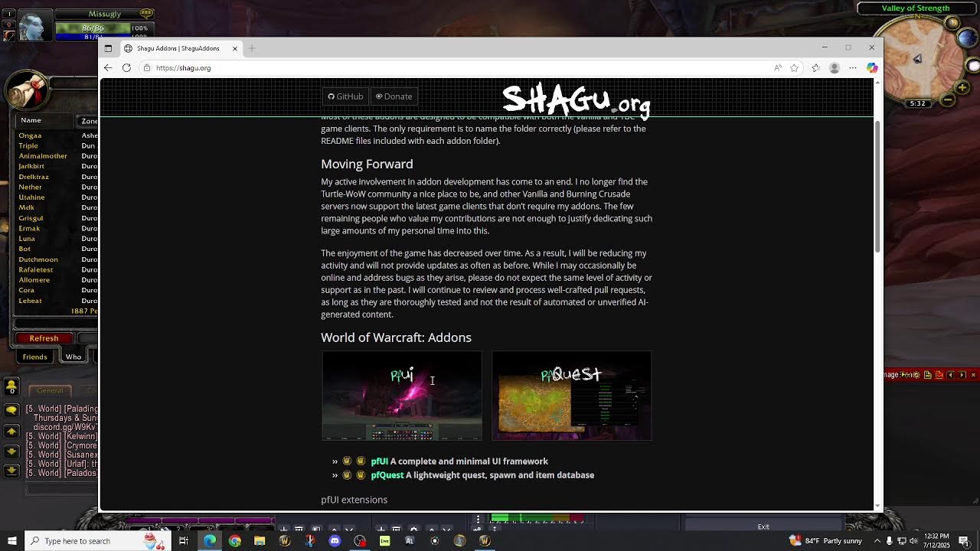Open Task View on the taskbar
980x551 pixels.
[184, 541]
